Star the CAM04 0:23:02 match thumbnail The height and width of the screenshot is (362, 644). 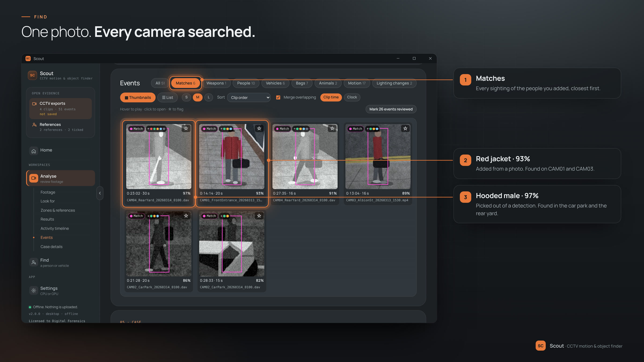point(186,128)
